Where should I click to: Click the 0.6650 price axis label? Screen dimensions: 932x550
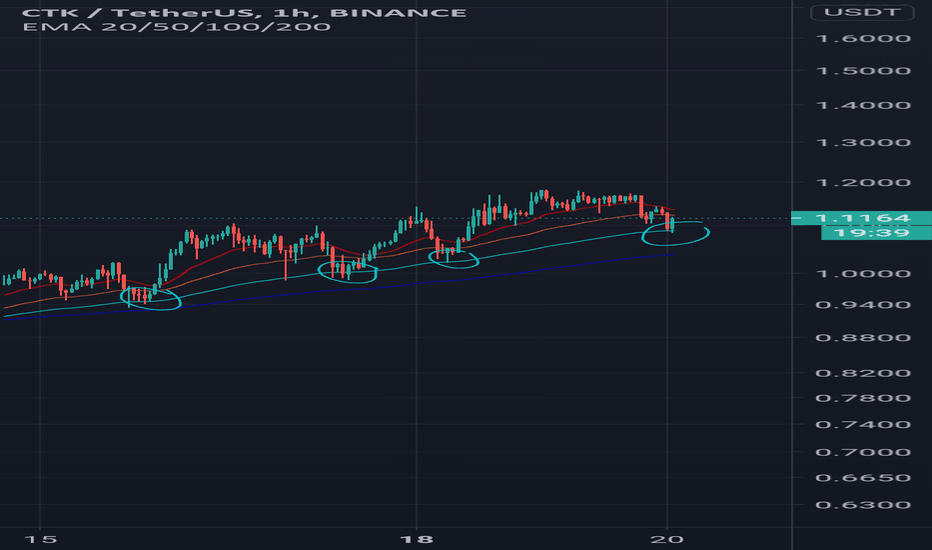[863, 478]
